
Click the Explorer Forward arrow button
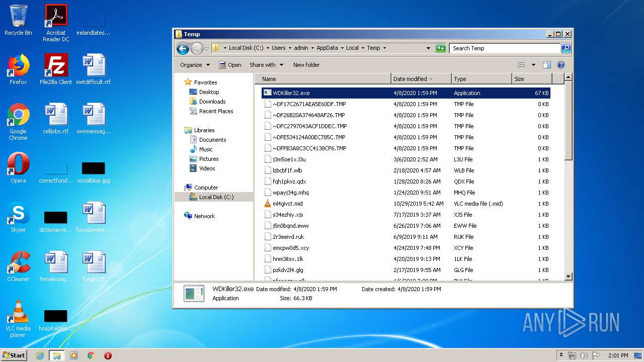(x=197, y=48)
